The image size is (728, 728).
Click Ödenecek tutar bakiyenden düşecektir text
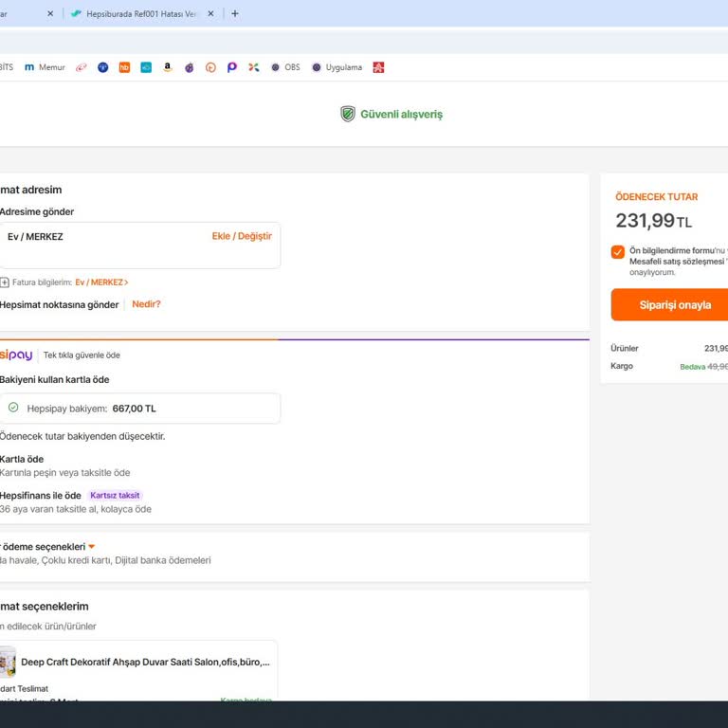pos(82,436)
